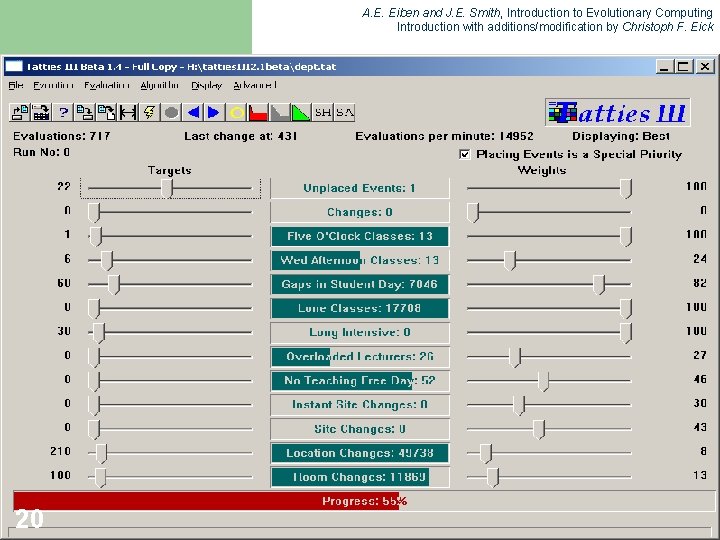Open the Evaluation menu
Screen dimensions: 720x540
click(107, 85)
